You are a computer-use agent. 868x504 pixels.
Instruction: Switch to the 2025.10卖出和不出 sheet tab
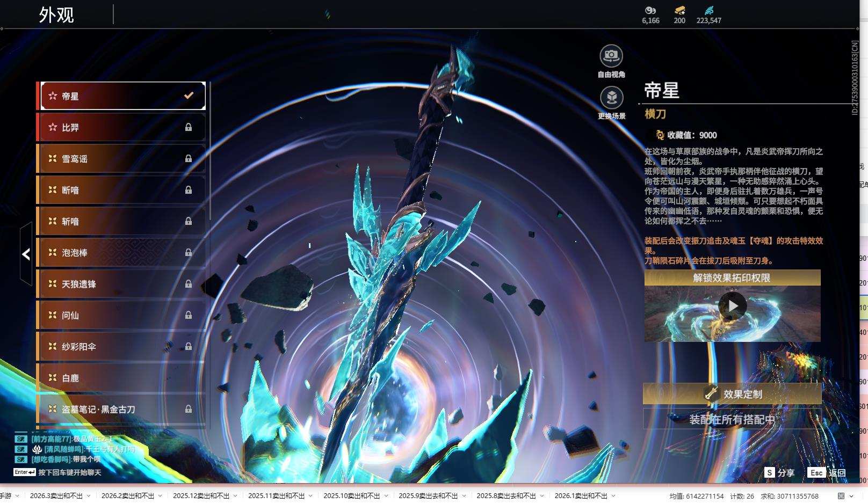click(x=351, y=496)
